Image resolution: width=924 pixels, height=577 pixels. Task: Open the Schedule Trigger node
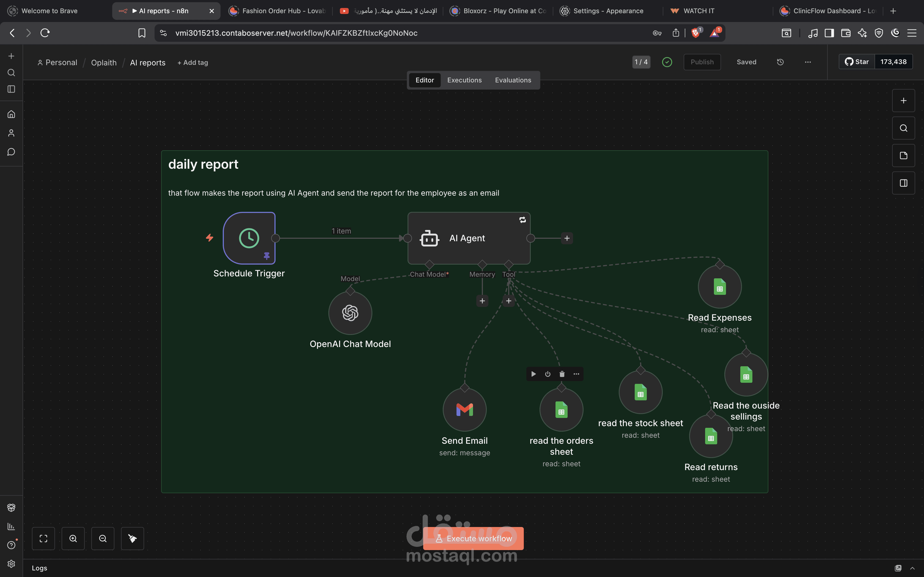coord(249,238)
